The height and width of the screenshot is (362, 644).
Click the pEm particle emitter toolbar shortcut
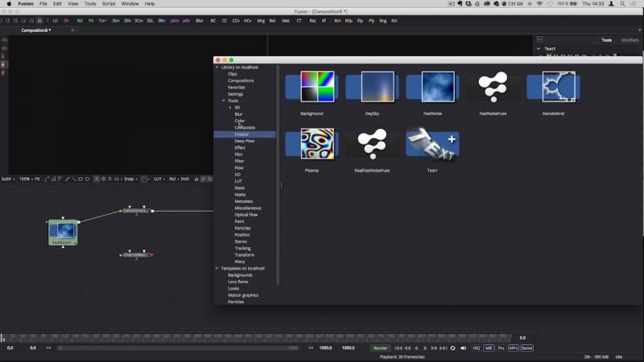pyautogui.click(x=175, y=21)
